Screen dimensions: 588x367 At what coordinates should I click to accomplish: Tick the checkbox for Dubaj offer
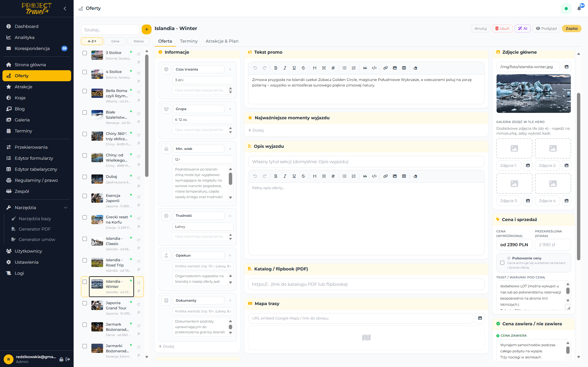[85, 177]
